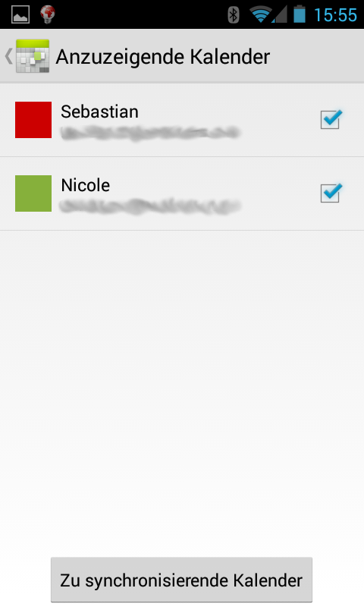
Task: Uncheck the Sebastian calendar checkbox
Action: coord(331,119)
